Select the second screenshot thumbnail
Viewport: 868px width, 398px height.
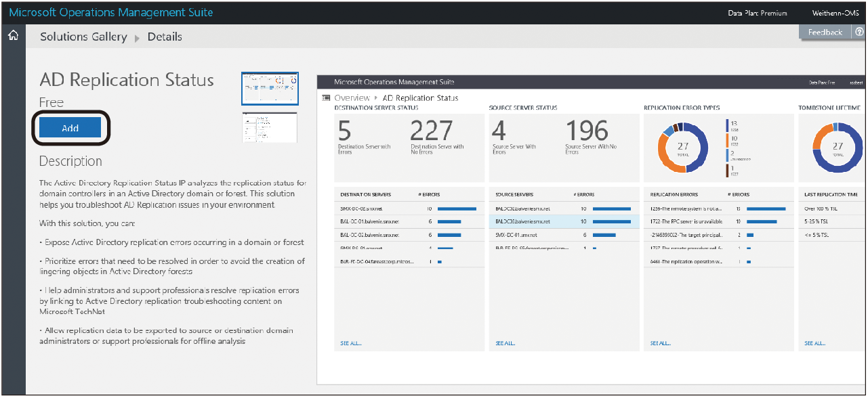coord(270,127)
